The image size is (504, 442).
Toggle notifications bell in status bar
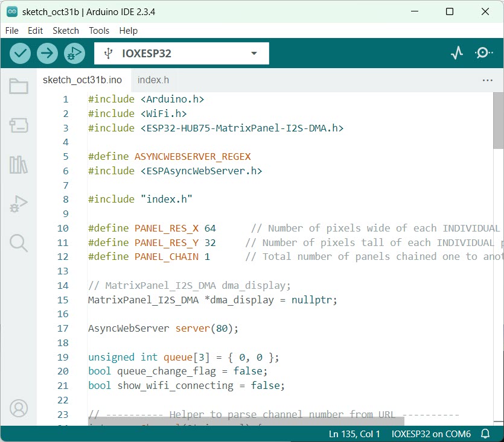(x=485, y=434)
